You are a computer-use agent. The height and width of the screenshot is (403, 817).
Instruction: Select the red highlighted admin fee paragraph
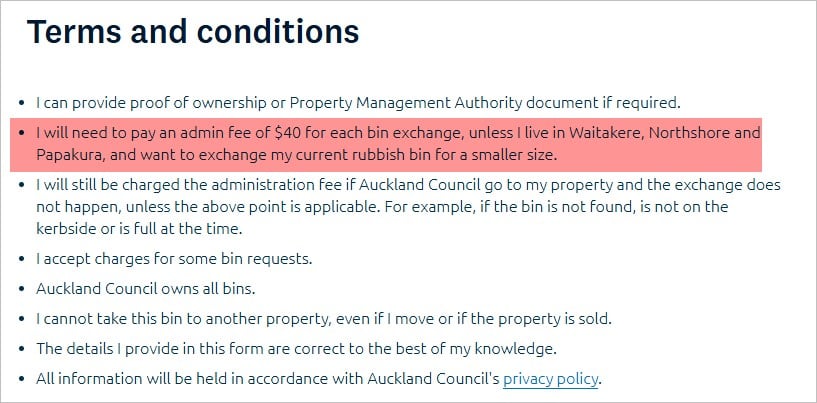386,144
